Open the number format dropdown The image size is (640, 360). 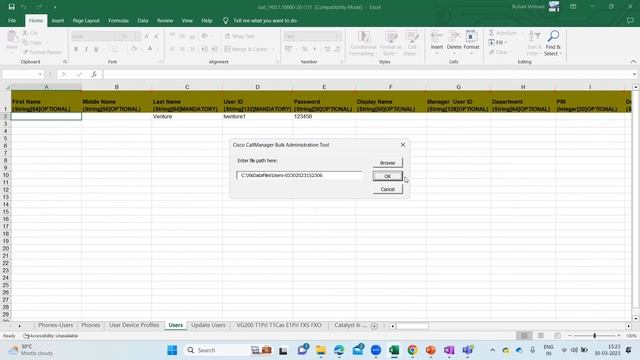point(338,36)
